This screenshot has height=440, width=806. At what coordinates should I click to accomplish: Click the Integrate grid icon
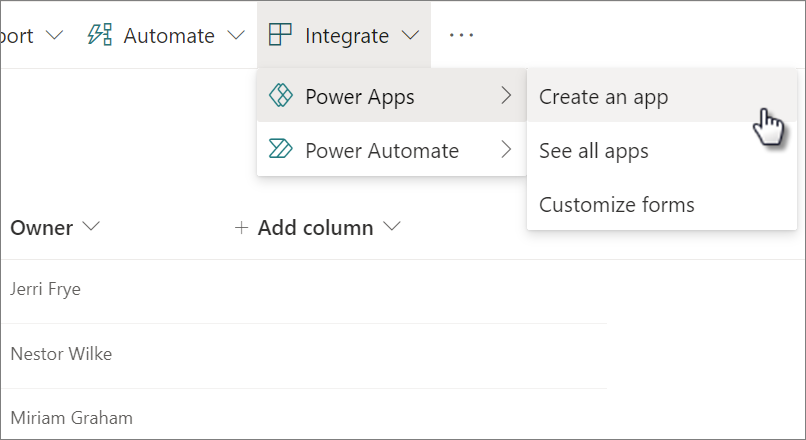click(x=281, y=35)
